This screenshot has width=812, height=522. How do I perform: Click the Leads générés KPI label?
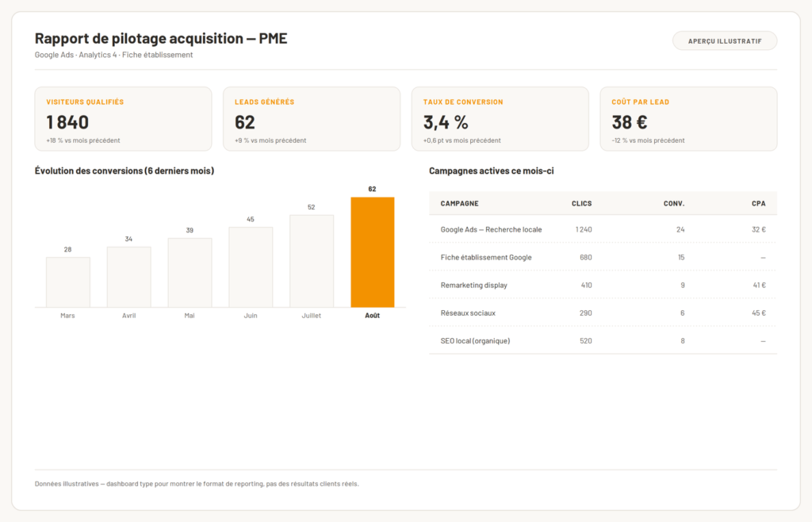pyautogui.click(x=264, y=102)
